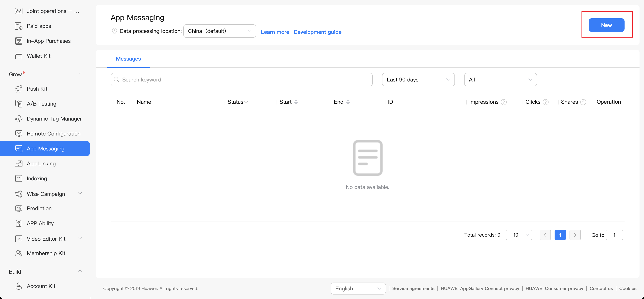
Task: Open the Last 90 days dropdown
Action: pyautogui.click(x=418, y=80)
